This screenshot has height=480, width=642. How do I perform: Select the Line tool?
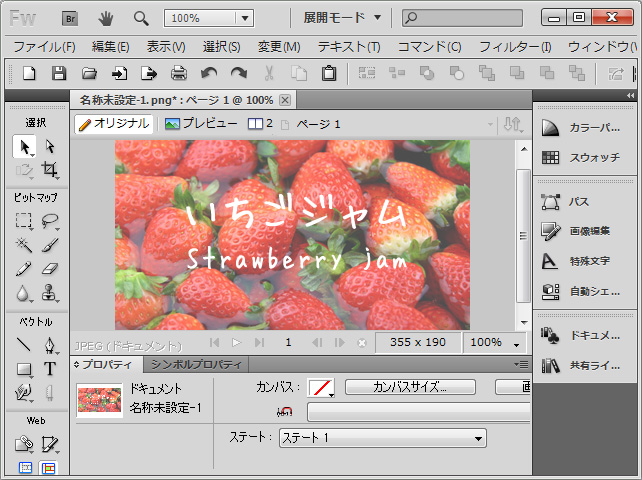point(24,345)
